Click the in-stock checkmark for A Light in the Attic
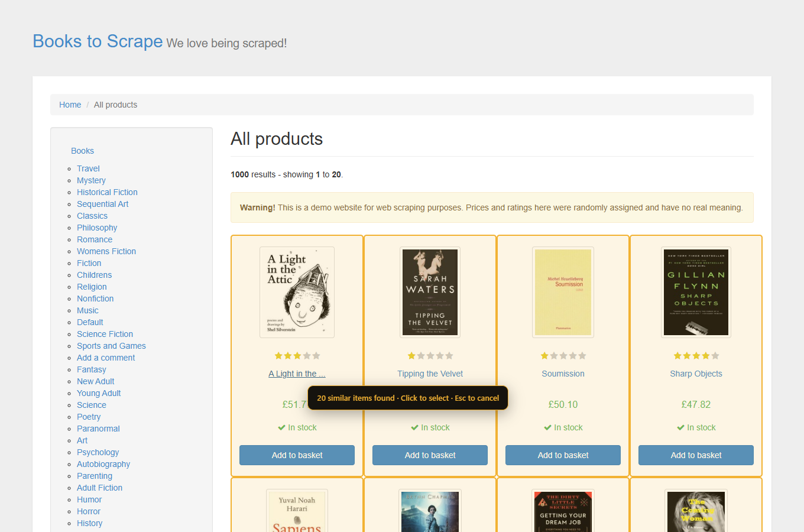 281,427
